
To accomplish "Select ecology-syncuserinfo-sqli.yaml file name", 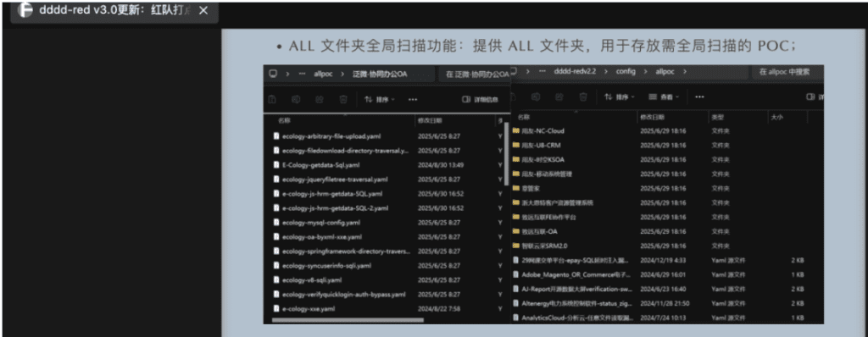I will (x=326, y=266).
